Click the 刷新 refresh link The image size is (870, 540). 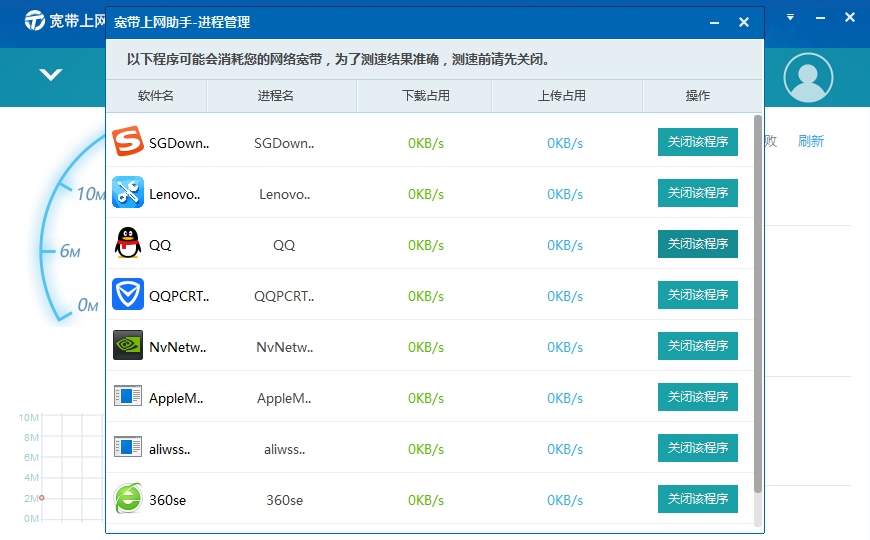[x=810, y=142]
